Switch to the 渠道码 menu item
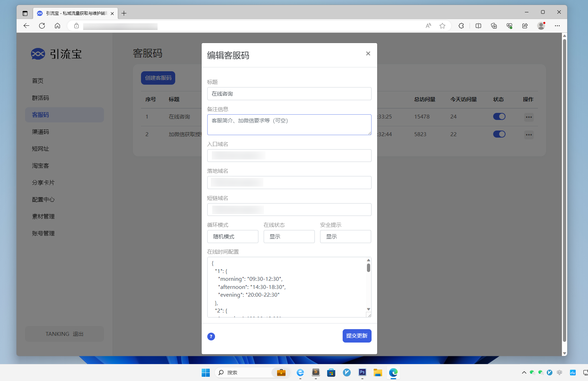The height and width of the screenshot is (381, 588). coord(40,132)
